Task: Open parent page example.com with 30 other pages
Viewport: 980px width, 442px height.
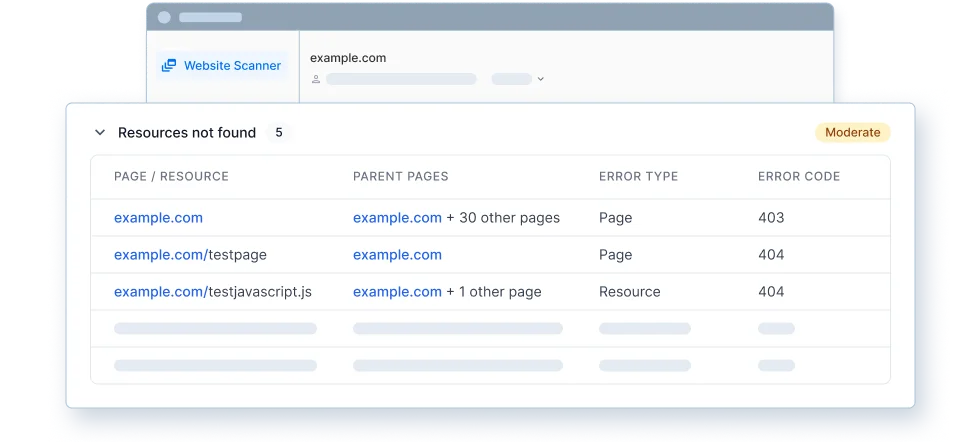Action: pyautogui.click(x=398, y=218)
